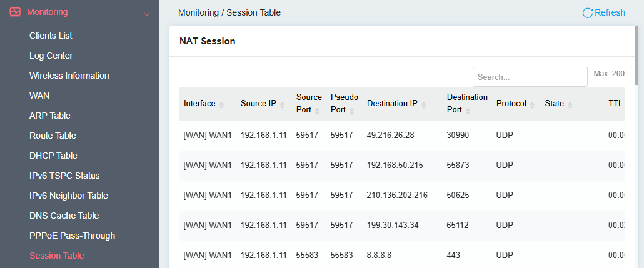The image size is (644, 268).
Task: Click the Monitoring heartbeat icon
Action: point(15,12)
